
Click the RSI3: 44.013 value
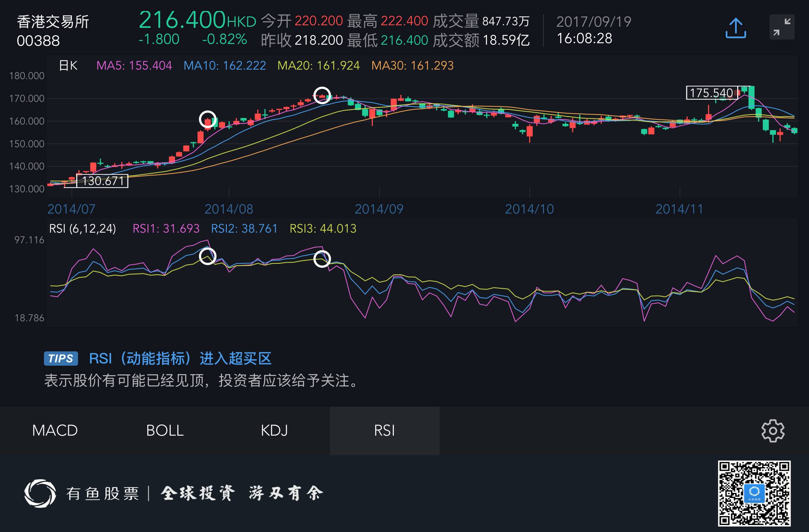click(323, 229)
